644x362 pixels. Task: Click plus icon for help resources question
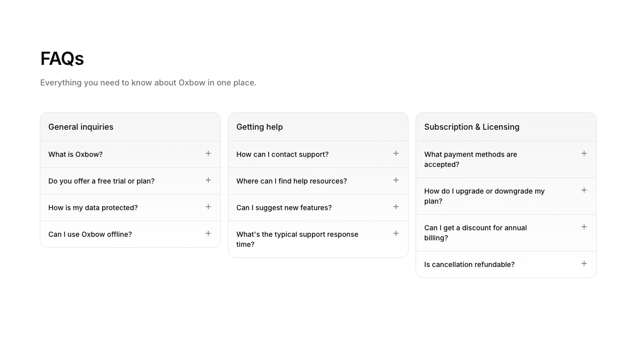(396, 180)
